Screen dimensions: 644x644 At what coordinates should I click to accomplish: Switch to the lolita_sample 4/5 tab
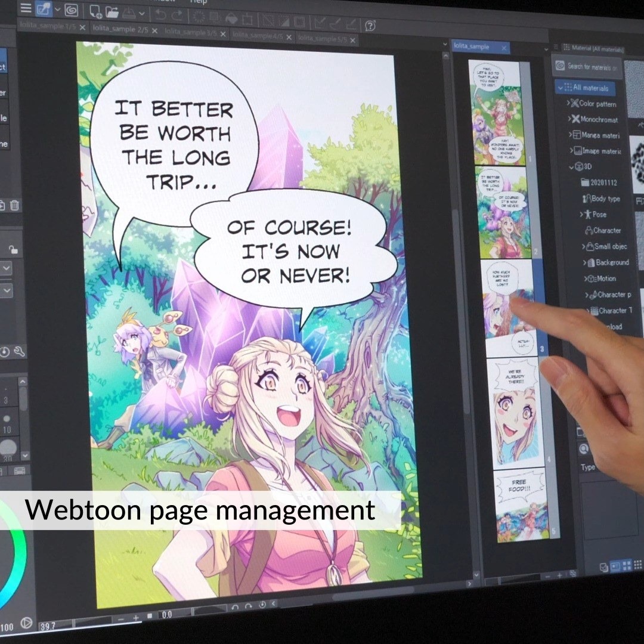pos(258,36)
